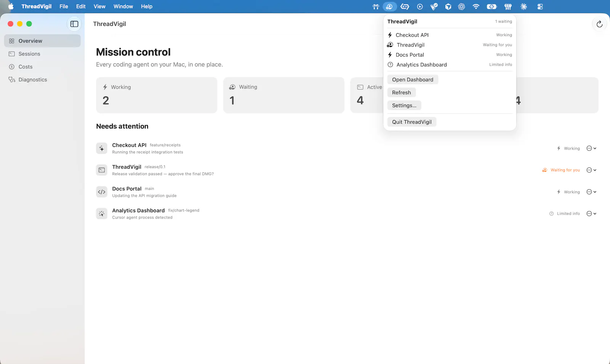This screenshot has height=364, width=610.
Task: Click the Refresh button in the popup
Action: pyautogui.click(x=401, y=93)
